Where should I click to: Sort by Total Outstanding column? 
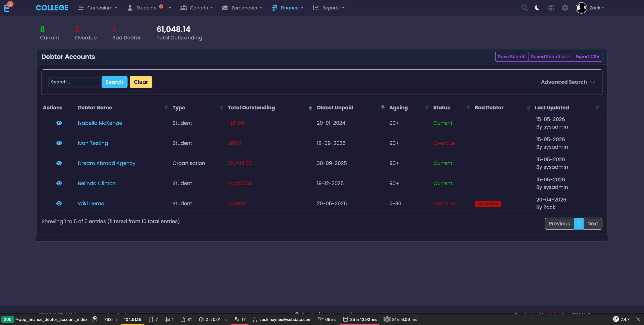(270, 108)
